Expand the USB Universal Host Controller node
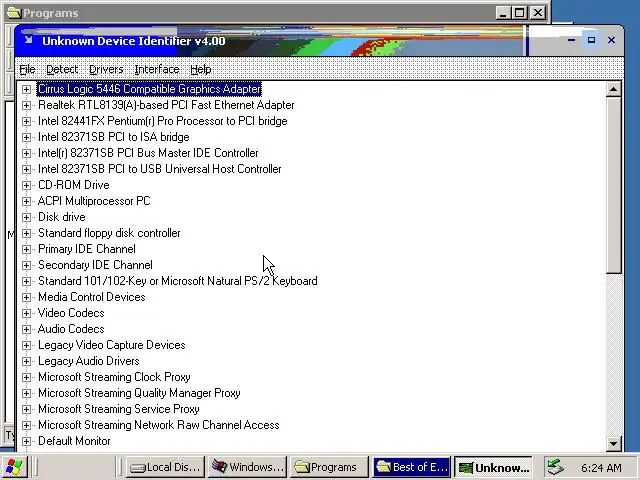640x480 pixels. [27, 169]
